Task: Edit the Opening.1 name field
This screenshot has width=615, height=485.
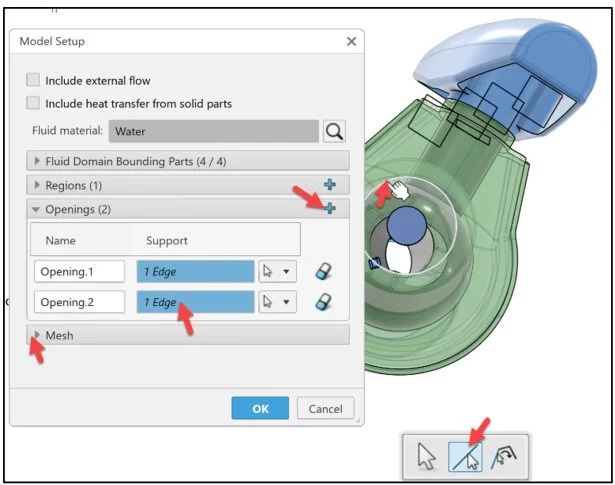Action: (x=79, y=271)
